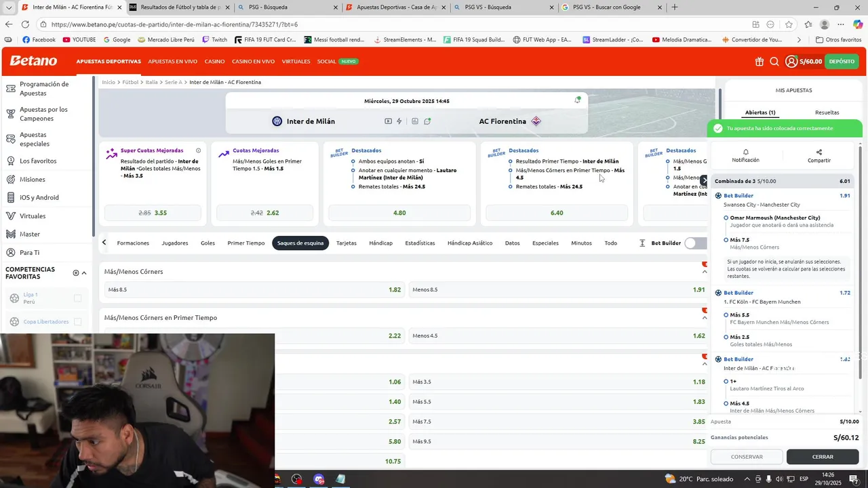Open the Windows notification center icon

[854, 479]
